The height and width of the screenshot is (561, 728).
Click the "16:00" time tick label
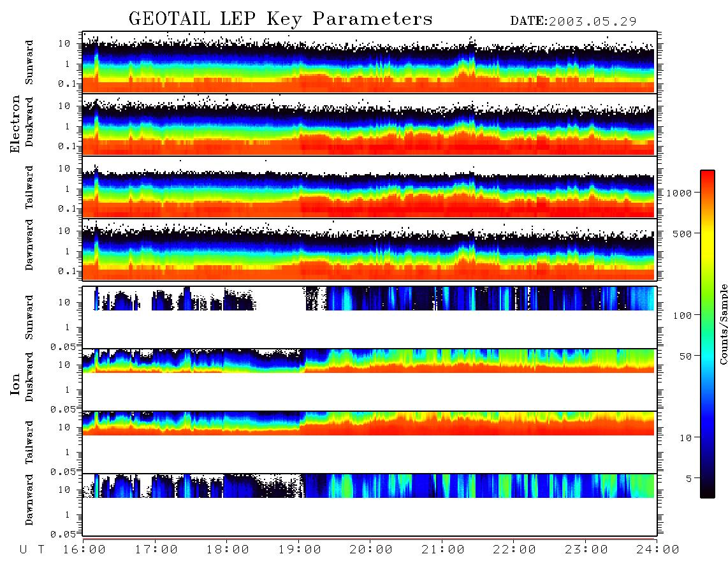(x=84, y=550)
